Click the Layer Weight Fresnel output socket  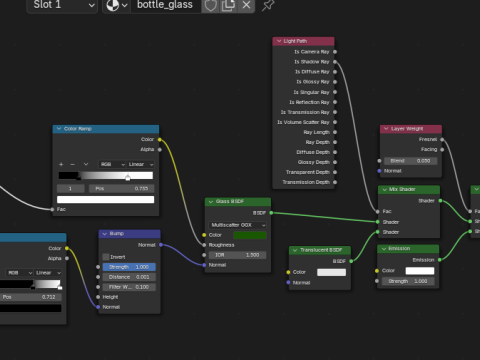pos(442,139)
